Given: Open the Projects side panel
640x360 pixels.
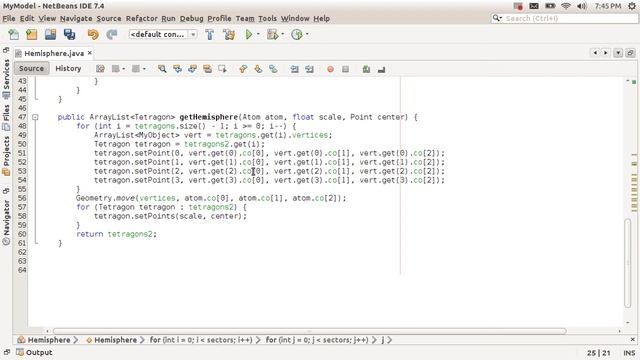Looking at the screenshot, I should [x=6, y=156].
